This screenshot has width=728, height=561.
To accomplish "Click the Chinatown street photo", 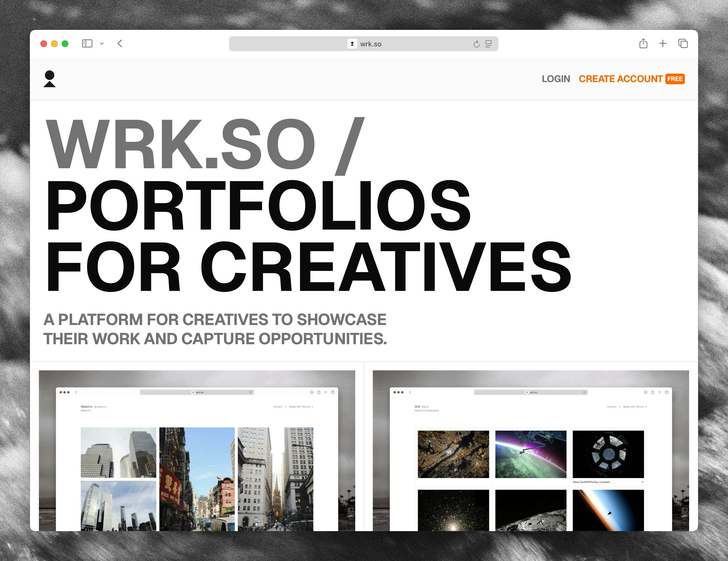I will click(197, 479).
